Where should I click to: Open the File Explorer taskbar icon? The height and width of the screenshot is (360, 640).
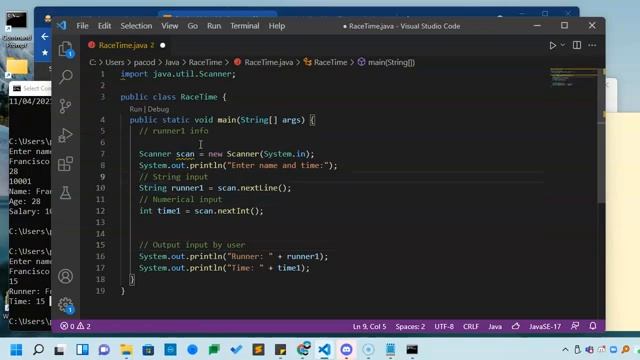point(126,349)
